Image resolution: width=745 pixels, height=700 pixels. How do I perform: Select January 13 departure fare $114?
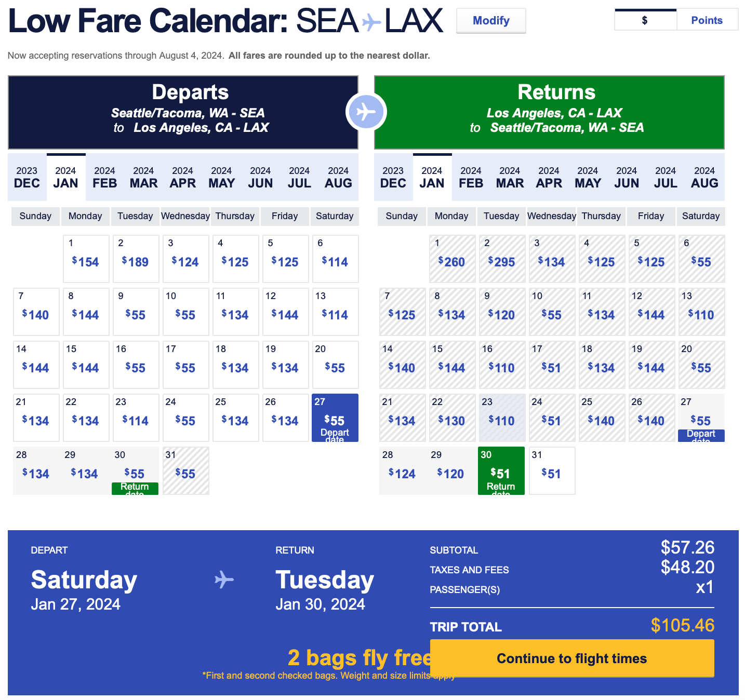[x=335, y=312]
